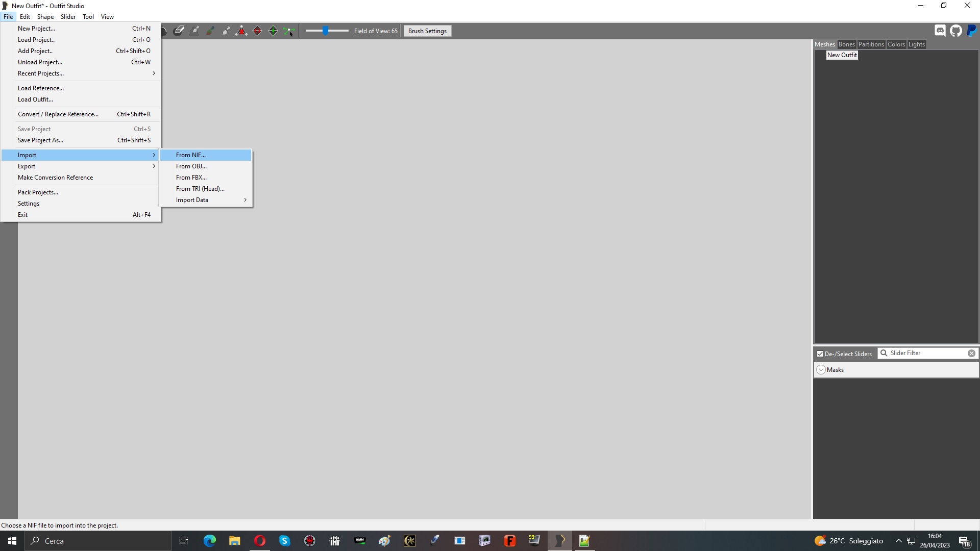Open the notification center icon

pos(964,541)
